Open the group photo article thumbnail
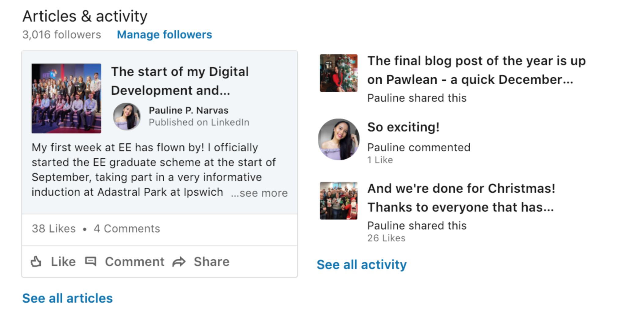Screen dimensions: 644x313 pyautogui.click(x=66, y=98)
